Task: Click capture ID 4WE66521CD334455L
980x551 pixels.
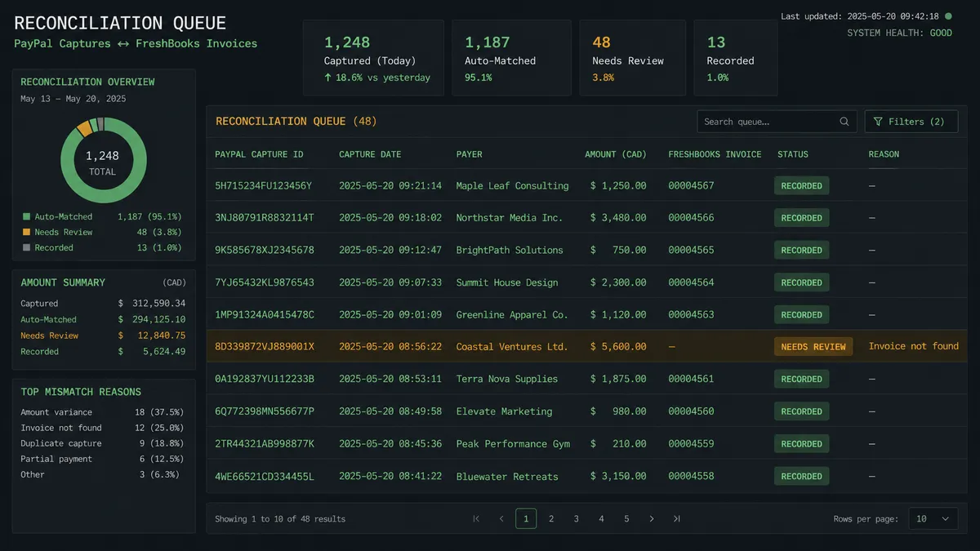Action: [265, 477]
